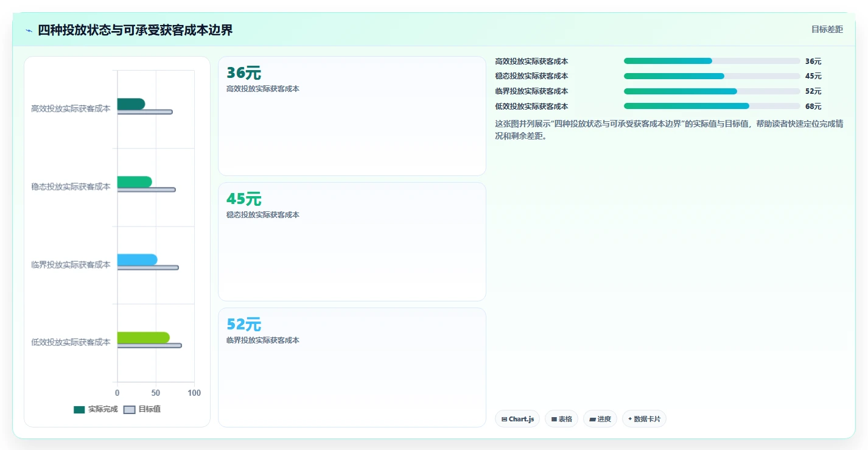Click the 52元 progress row value
This screenshot has width=868, height=450.
coord(813,91)
